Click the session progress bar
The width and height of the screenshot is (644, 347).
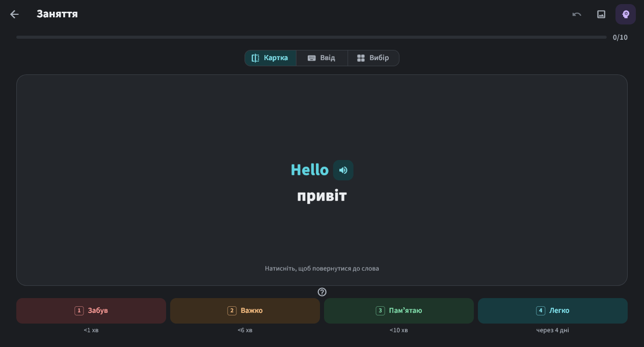coord(311,37)
